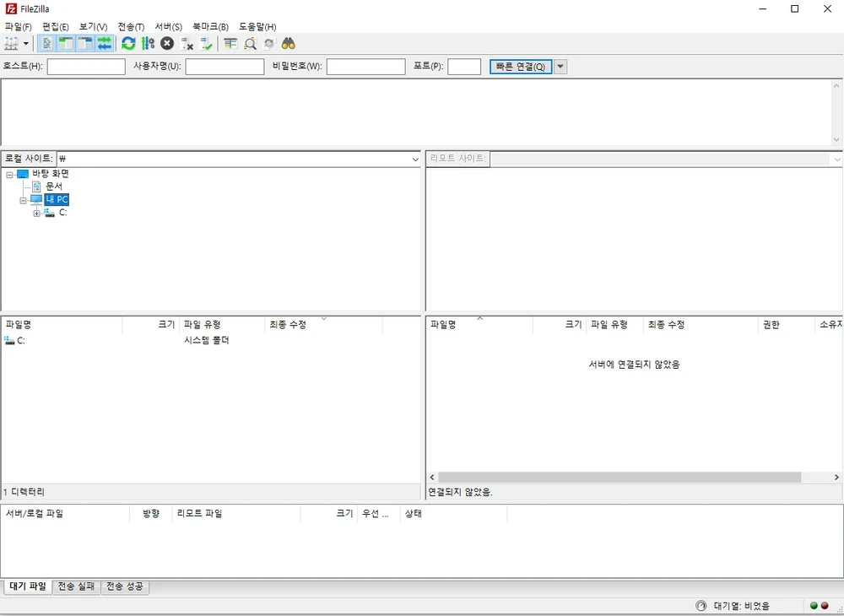Screen dimensions: 844x616
Task: Open the 북마크(B) menu
Action: [x=210, y=26]
